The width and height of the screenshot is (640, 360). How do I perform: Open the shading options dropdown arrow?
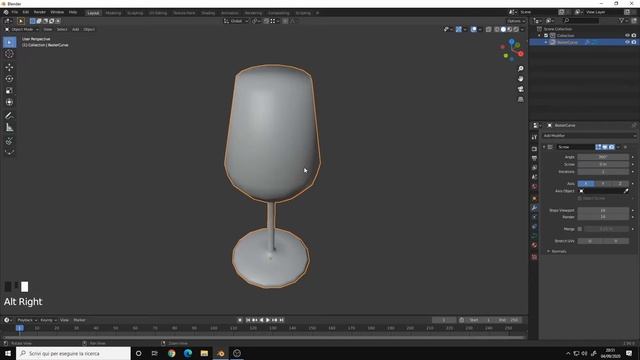(522, 29)
